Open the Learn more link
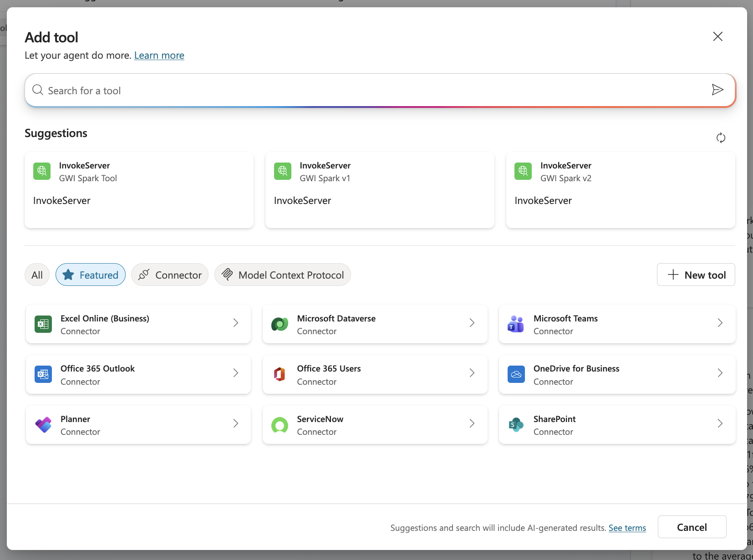Screen dimensions: 753x560 [x=159, y=55]
